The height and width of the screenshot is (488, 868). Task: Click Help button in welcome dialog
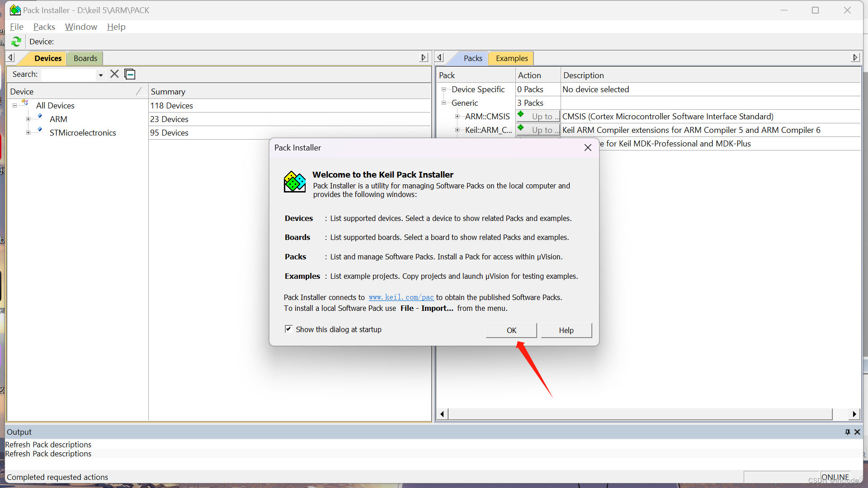566,330
